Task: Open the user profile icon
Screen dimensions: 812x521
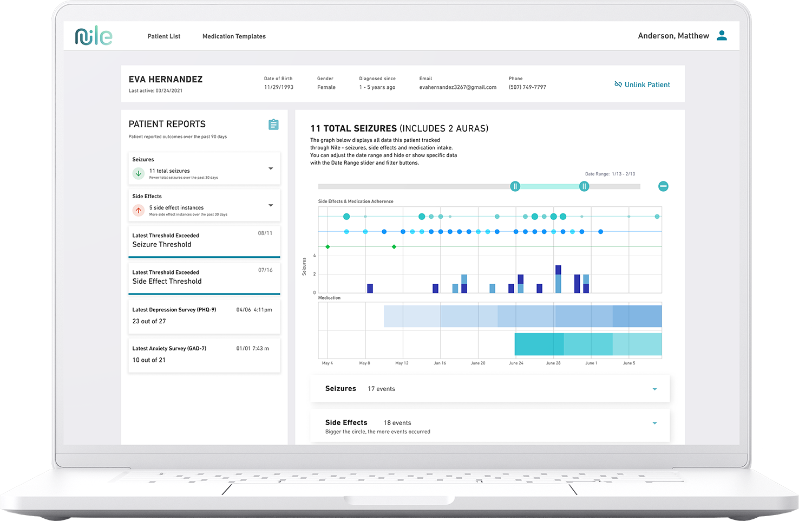Action: coord(722,36)
